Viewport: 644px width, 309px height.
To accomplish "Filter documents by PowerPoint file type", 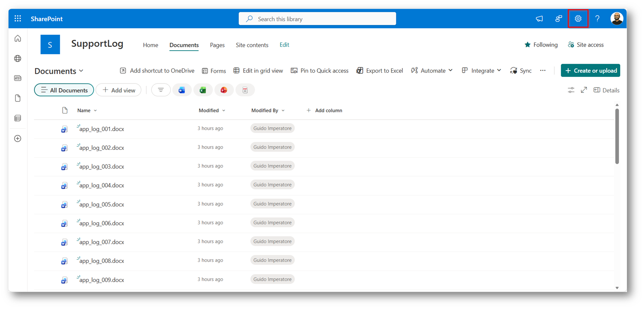I will coord(224,90).
